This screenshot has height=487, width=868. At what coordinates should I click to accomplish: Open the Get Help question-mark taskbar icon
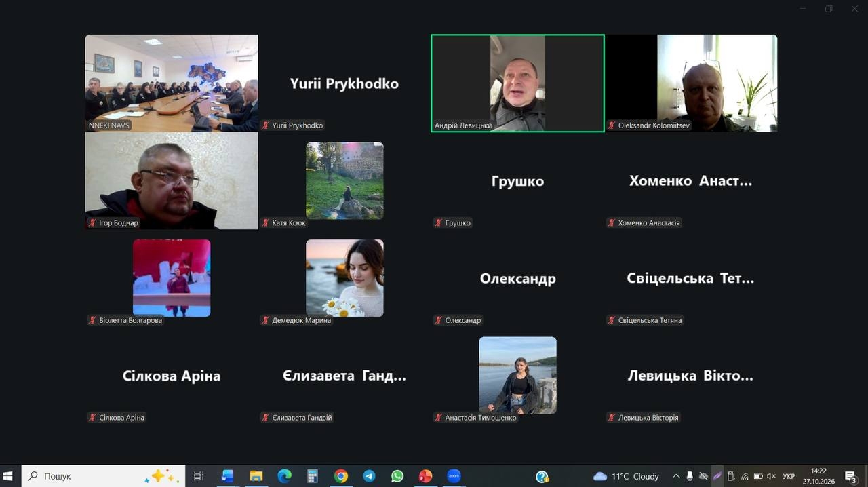(x=542, y=477)
